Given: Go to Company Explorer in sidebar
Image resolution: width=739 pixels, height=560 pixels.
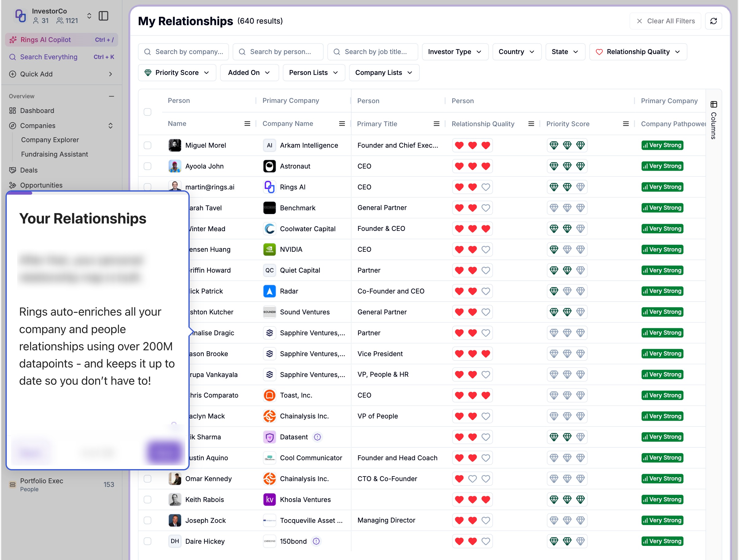Looking at the screenshot, I should click(x=50, y=140).
